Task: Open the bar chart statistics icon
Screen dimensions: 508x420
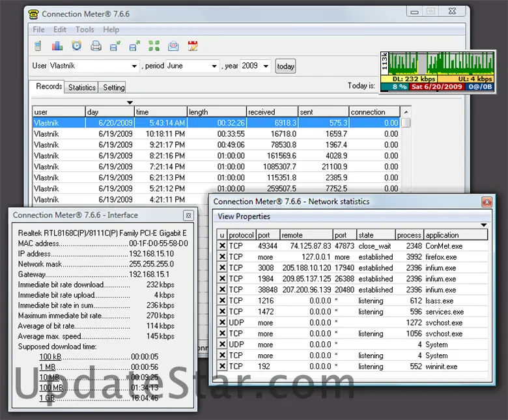Action: 57,46
